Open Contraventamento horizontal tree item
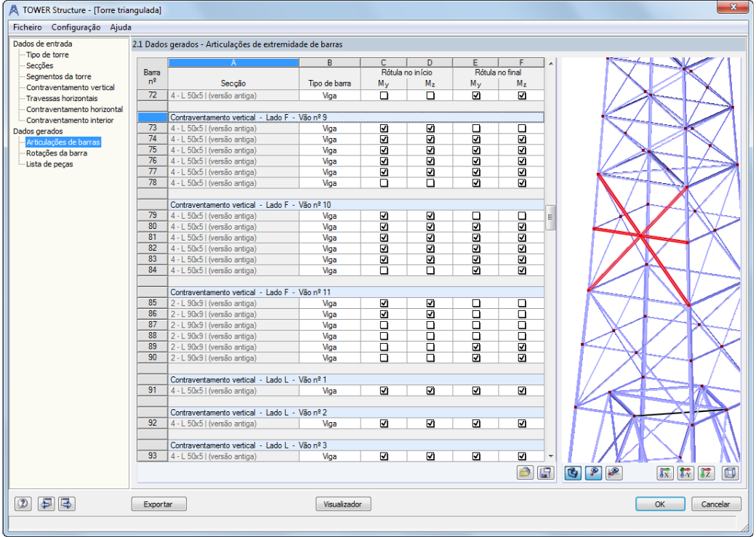756x537 pixels. point(74,110)
